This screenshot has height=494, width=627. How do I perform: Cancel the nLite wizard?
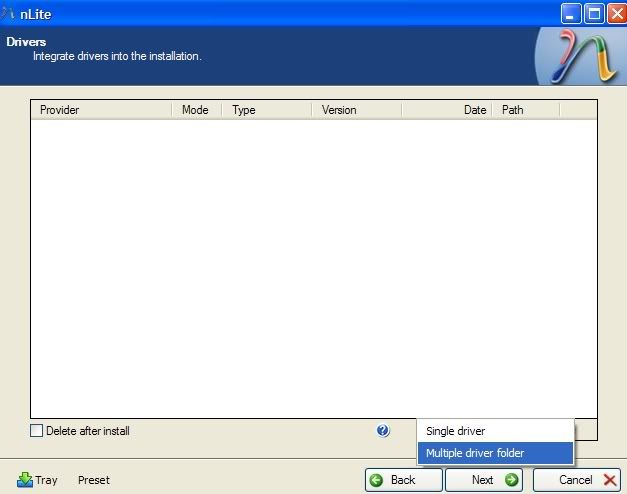point(577,480)
